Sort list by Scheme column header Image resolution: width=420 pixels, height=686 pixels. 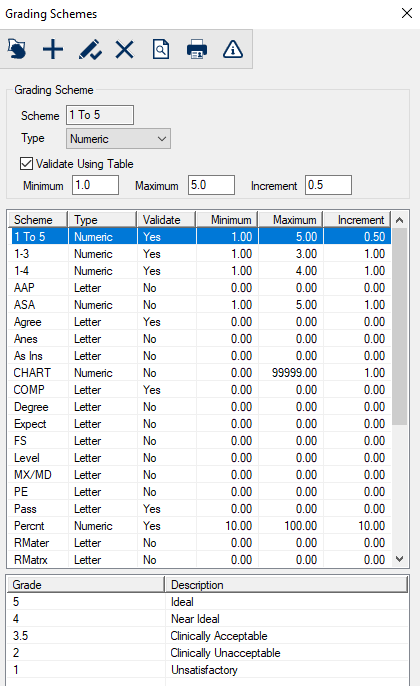[x=38, y=219]
